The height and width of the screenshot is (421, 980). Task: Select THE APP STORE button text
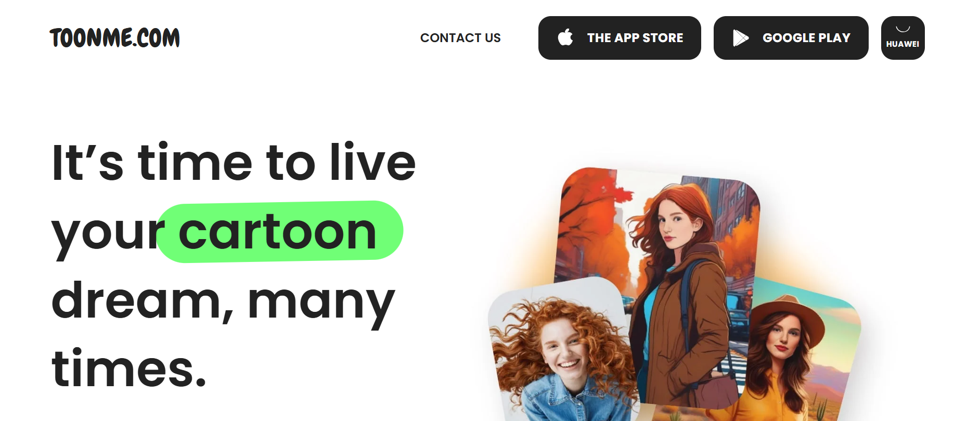(635, 38)
